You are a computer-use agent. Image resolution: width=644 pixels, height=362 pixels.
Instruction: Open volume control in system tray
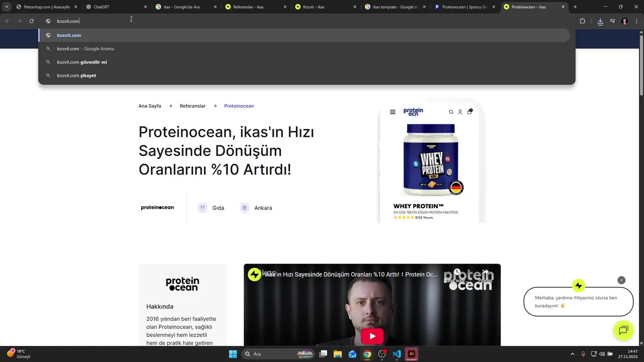click(x=602, y=354)
